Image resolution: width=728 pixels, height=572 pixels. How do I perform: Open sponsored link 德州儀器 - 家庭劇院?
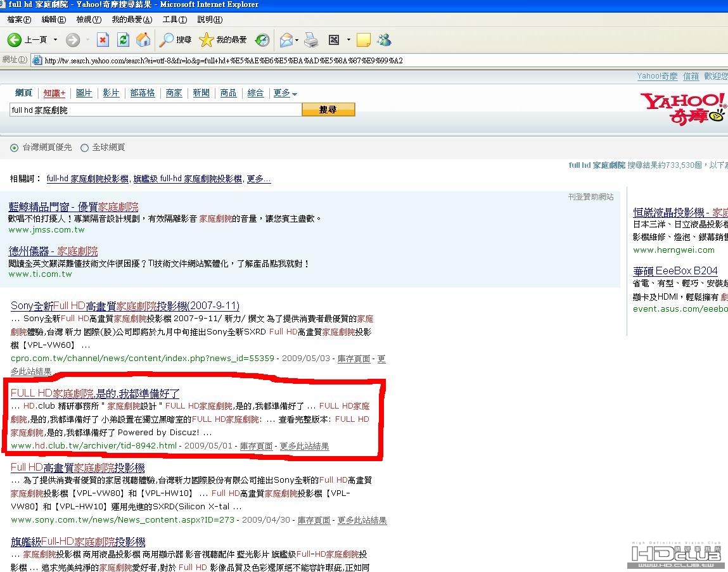tap(53, 251)
